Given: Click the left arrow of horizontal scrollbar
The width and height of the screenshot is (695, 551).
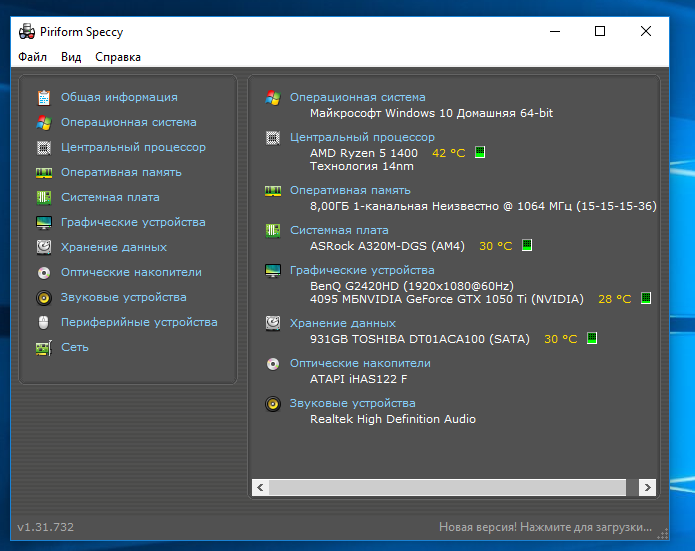Looking at the screenshot, I should [260, 488].
